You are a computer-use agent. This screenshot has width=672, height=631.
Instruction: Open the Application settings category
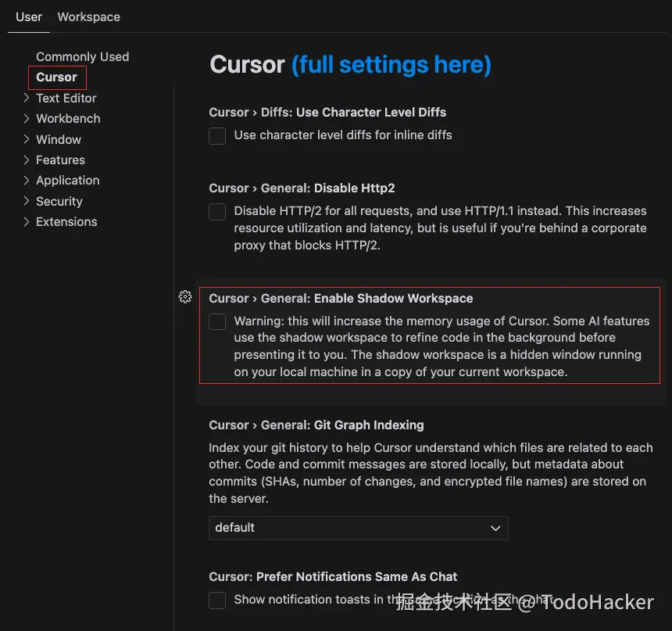click(68, 181)
